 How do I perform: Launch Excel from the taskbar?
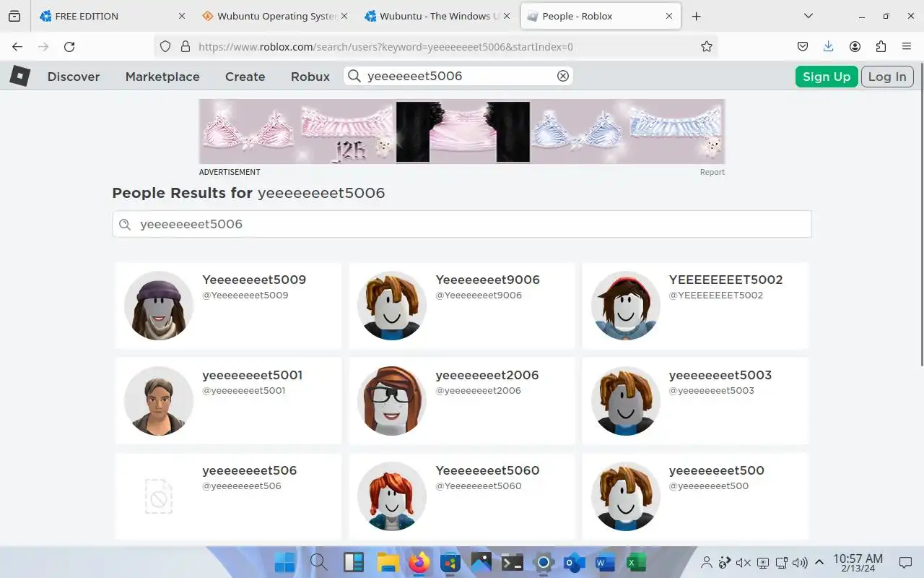[636, 562]
